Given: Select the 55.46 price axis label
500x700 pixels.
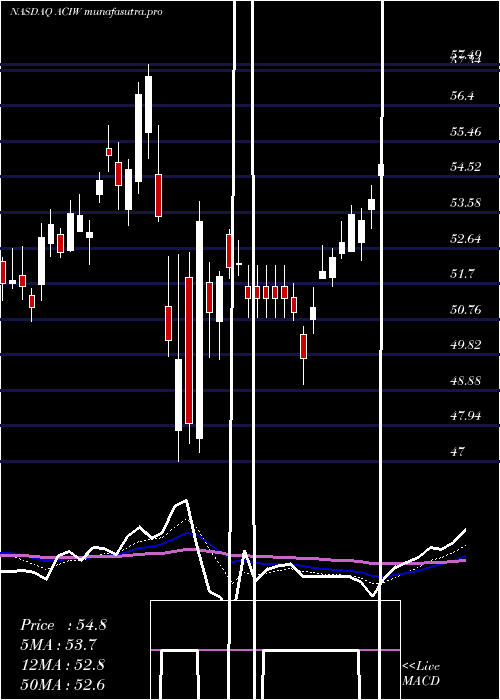Looking at the screenshot, I should pos(466,132).
